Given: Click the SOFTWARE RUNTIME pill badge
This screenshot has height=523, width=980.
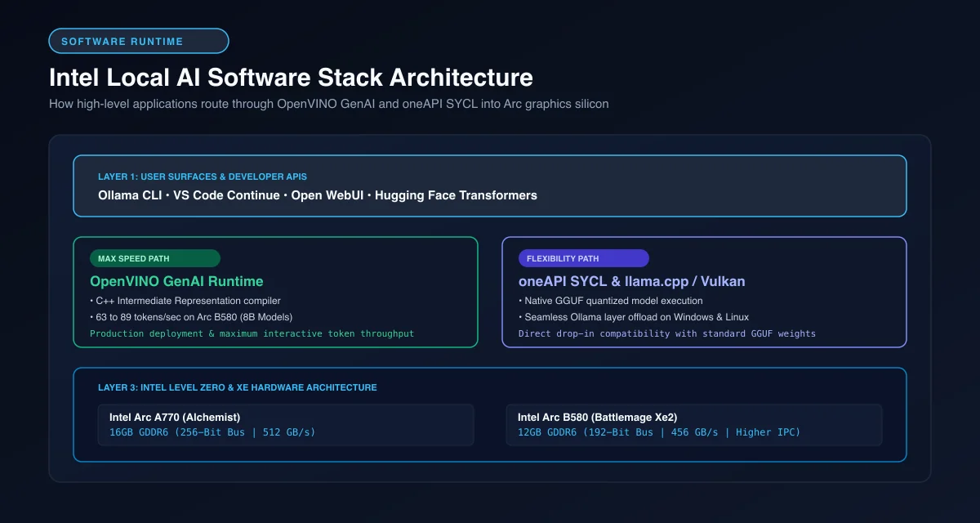Looking at the screenshot, I should pos(139,41).
